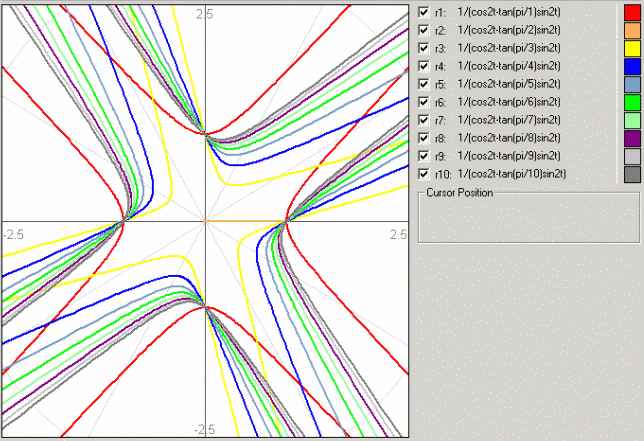Pick the dark gray swatch for r10

click(632, 174)
